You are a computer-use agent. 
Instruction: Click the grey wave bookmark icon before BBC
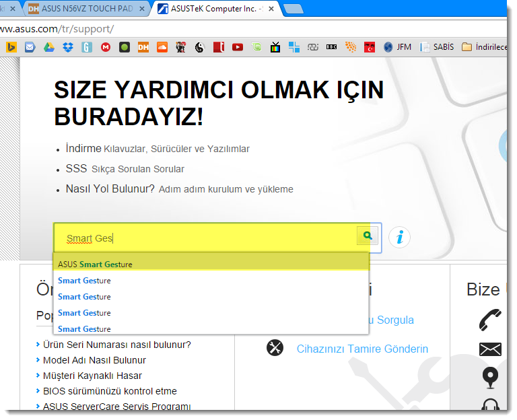click(312, 48)
